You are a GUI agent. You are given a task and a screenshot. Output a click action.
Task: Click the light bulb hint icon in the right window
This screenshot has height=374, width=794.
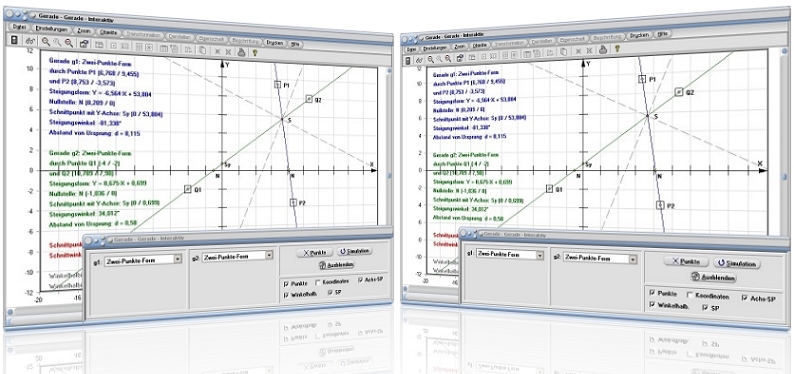point(617,48)
